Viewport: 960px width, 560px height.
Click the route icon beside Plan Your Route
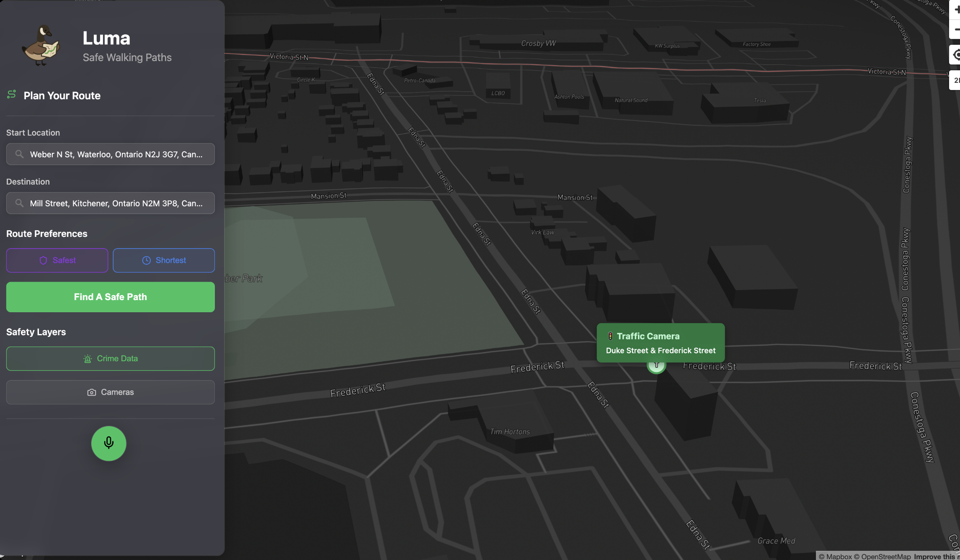(x=12, y=95)
